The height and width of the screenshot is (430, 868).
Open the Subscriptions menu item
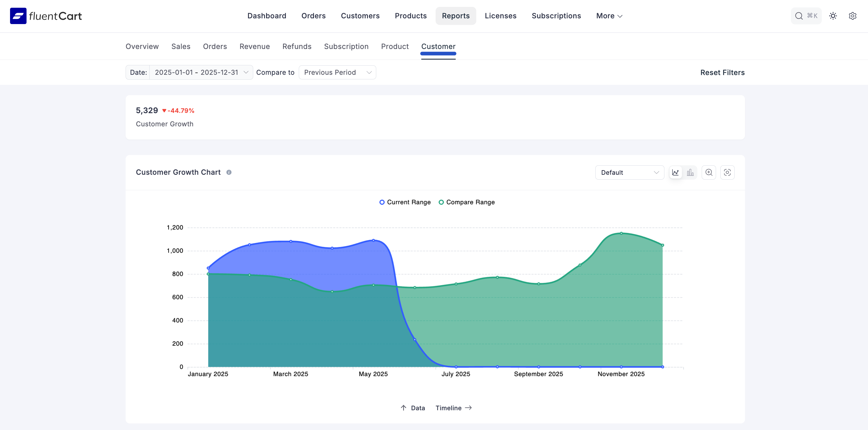point(556,16)
